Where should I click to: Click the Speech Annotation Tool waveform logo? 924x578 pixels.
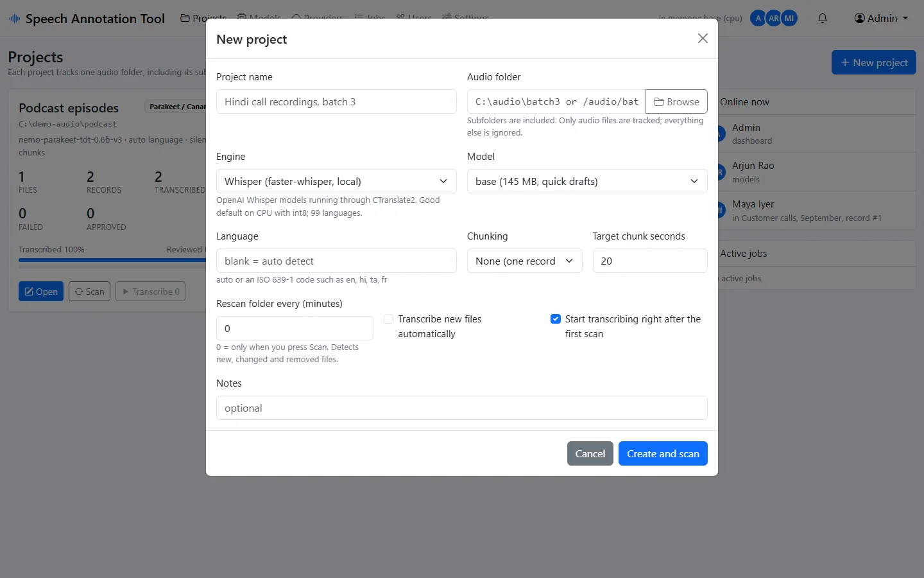tap(14, 19)
